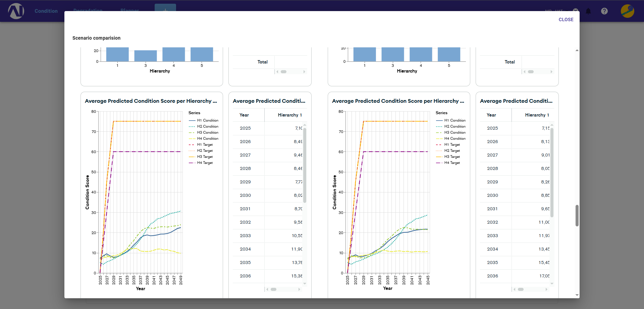Click the left condition table's horizontal scrollbar thumb
The height and width of the screenshot is (309, 644).
coord(274,289)
